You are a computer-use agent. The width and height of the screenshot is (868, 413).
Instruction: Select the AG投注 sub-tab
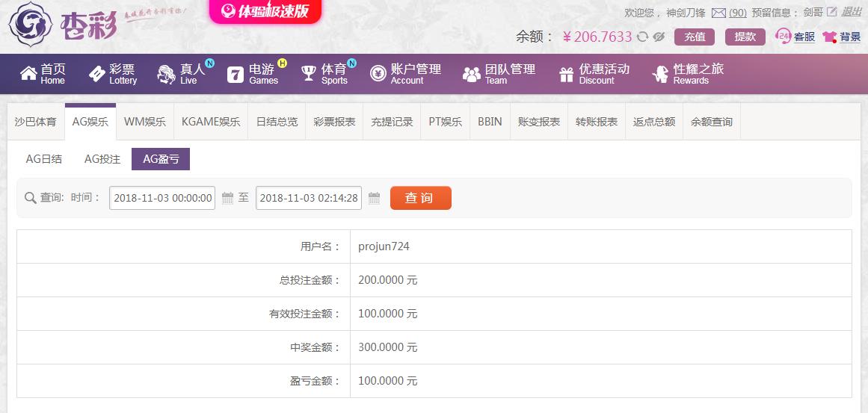coord(102,159)
